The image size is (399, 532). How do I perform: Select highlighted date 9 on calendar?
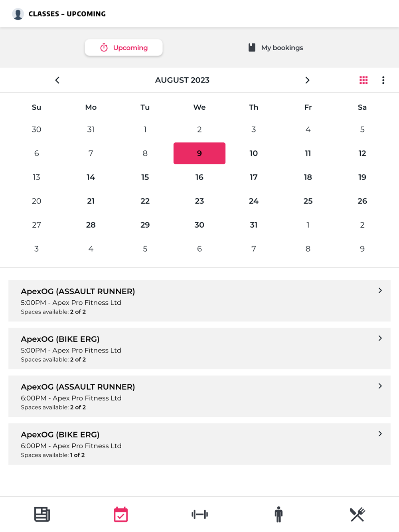199,154
